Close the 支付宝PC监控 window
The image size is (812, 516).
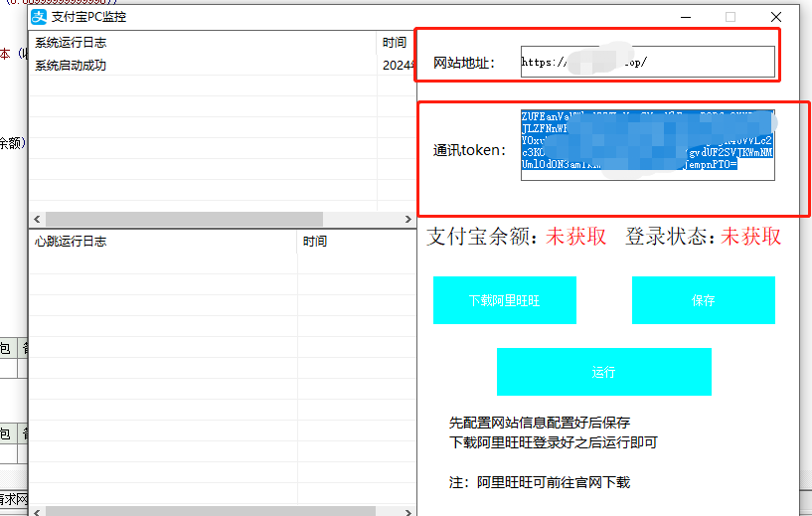(776, 17)
